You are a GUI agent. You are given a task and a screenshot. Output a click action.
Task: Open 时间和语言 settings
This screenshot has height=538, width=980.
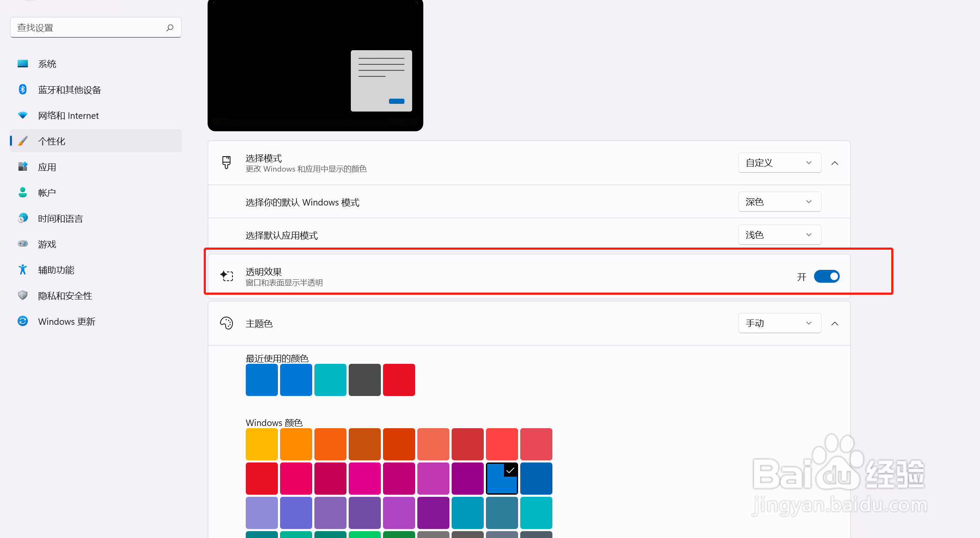[60, 218]
